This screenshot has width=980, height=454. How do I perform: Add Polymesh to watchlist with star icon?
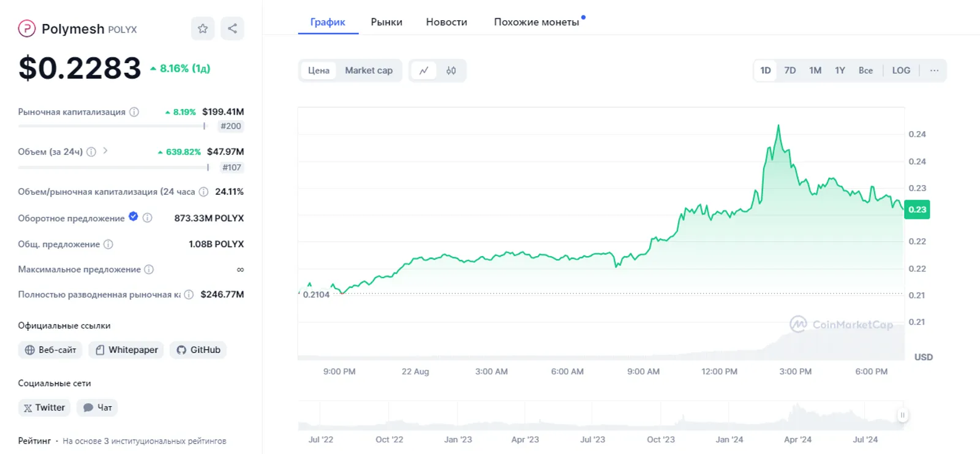(x=203, y=28)
